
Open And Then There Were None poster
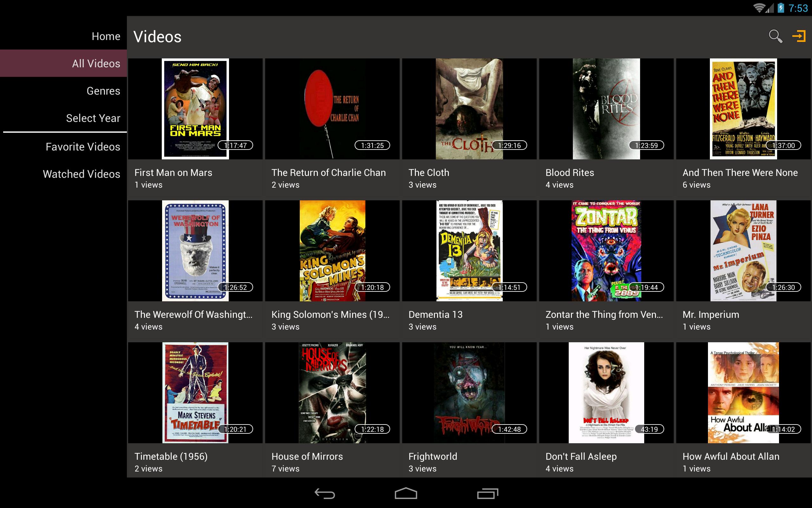743,109
